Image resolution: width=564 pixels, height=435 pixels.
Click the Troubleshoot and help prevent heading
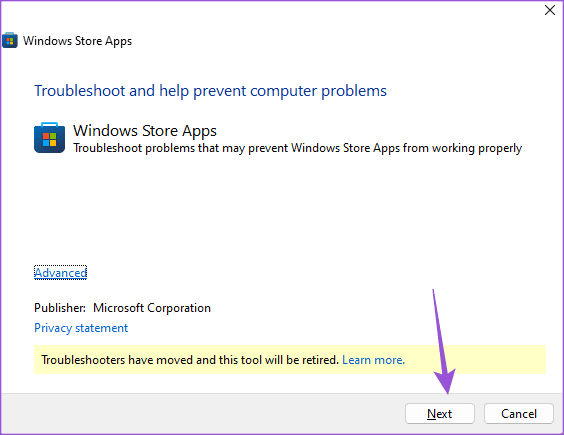(x=210, y=91)
